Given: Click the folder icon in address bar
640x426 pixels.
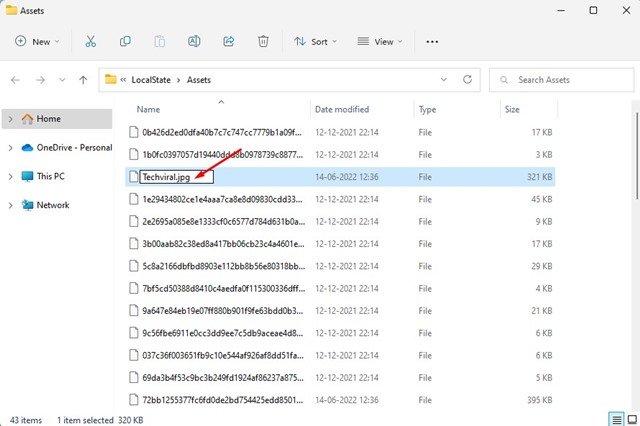Looking at the screenshot, I should (x=111, y=79).
